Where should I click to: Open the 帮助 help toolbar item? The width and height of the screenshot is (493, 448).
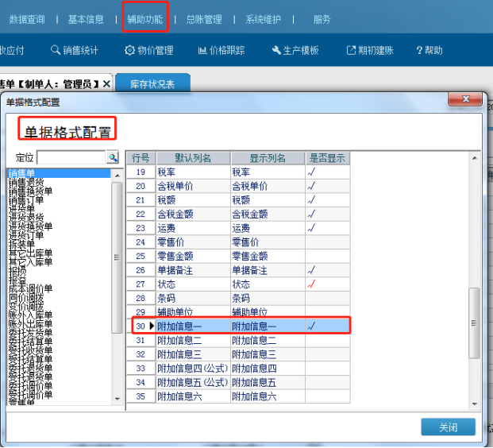click(x=429, y=50)
